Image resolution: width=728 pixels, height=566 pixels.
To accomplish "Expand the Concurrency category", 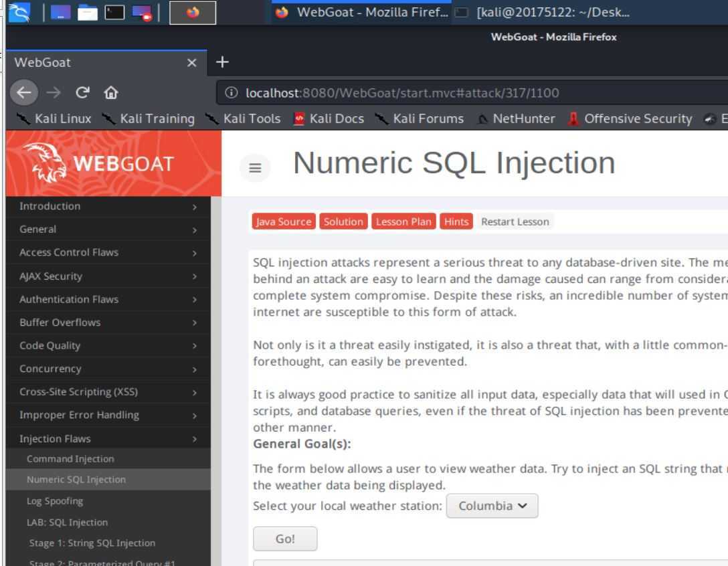I will point(108,369).
